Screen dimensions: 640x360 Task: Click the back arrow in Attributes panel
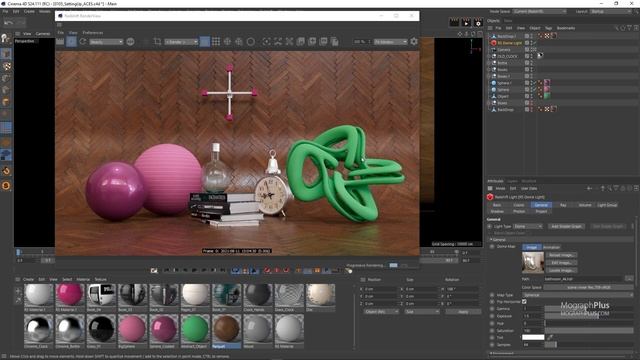(x=589, y=188)
